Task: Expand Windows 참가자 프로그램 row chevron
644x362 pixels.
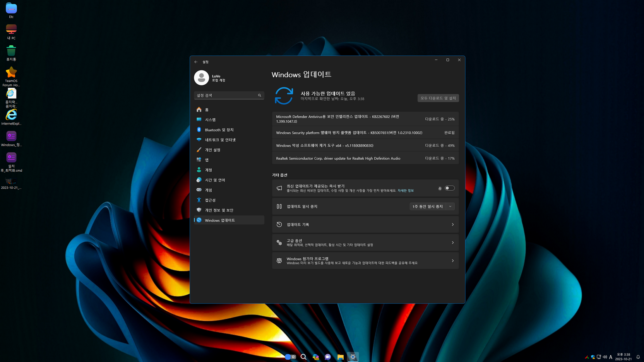Action: pyautogui.click(x=452, y=261)
